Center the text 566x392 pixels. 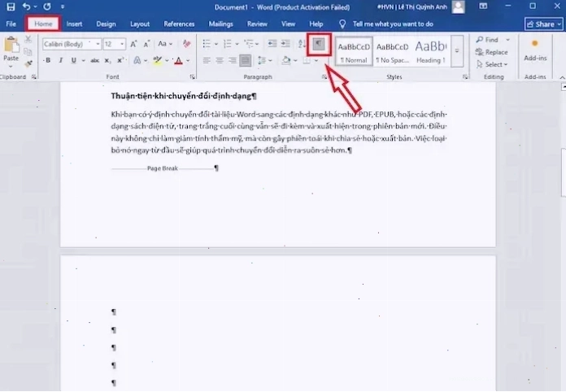[x=220, y=60]
